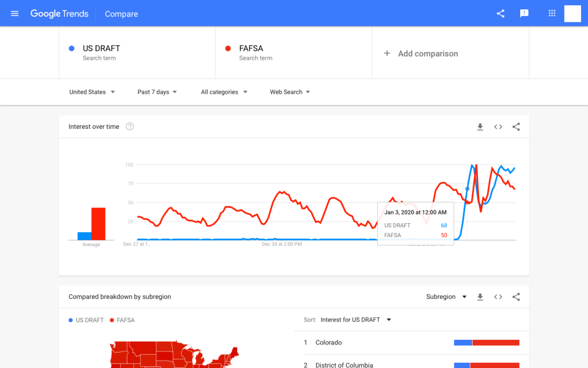Open the Web Search type dropdown

pos(290,92)
